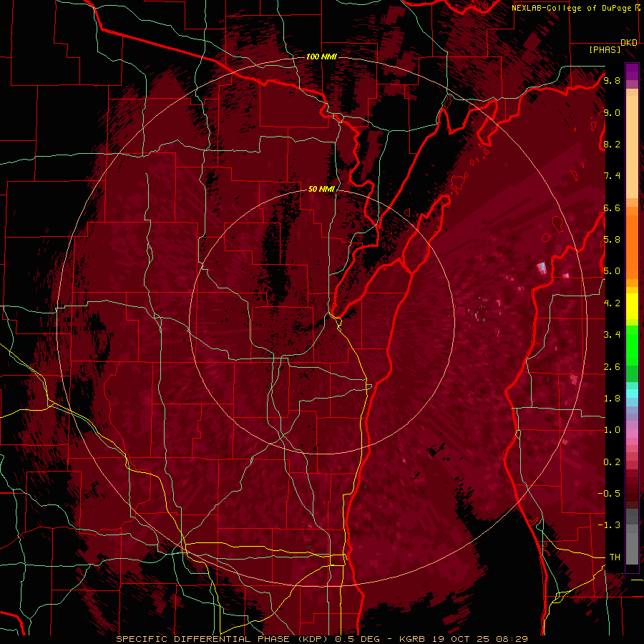
Task: Pick the orange segment of the color bar
Action: point(632,246)
